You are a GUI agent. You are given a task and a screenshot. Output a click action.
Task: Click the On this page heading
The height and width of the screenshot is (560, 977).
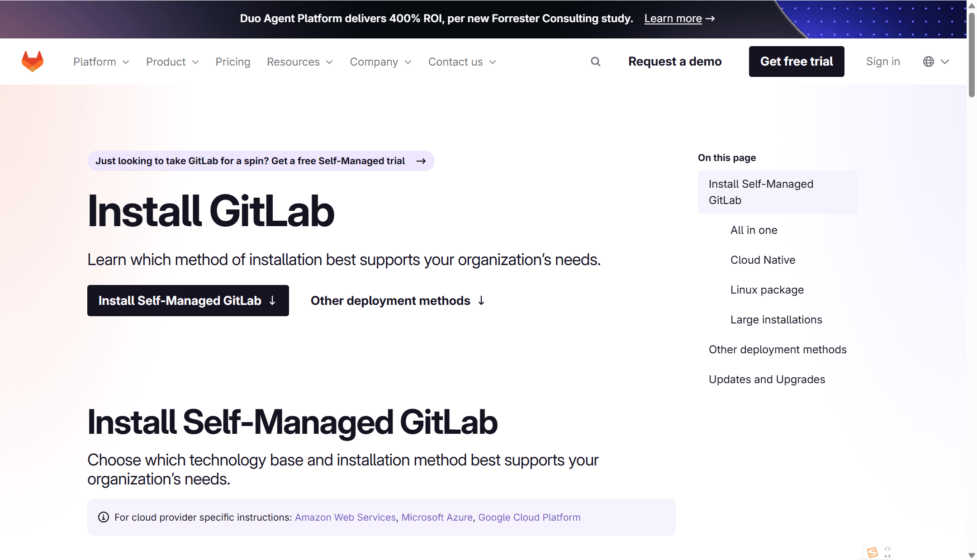(x=727, y=158)
